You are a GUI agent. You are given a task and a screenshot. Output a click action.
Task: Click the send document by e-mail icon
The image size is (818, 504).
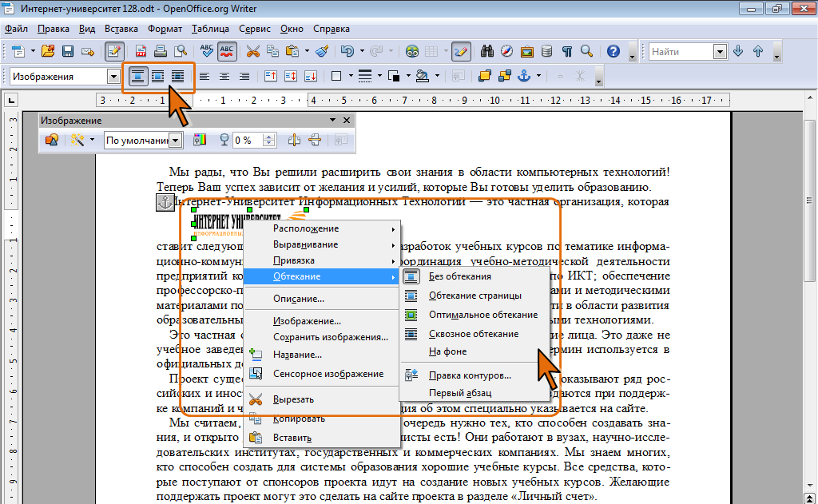tap(88, 51)
